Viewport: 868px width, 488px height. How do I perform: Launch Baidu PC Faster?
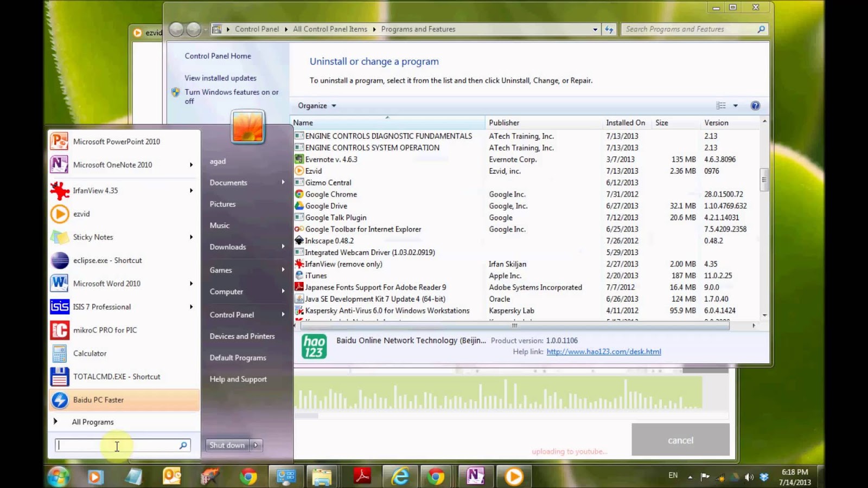pyautogui.click(x=124, y=400)
